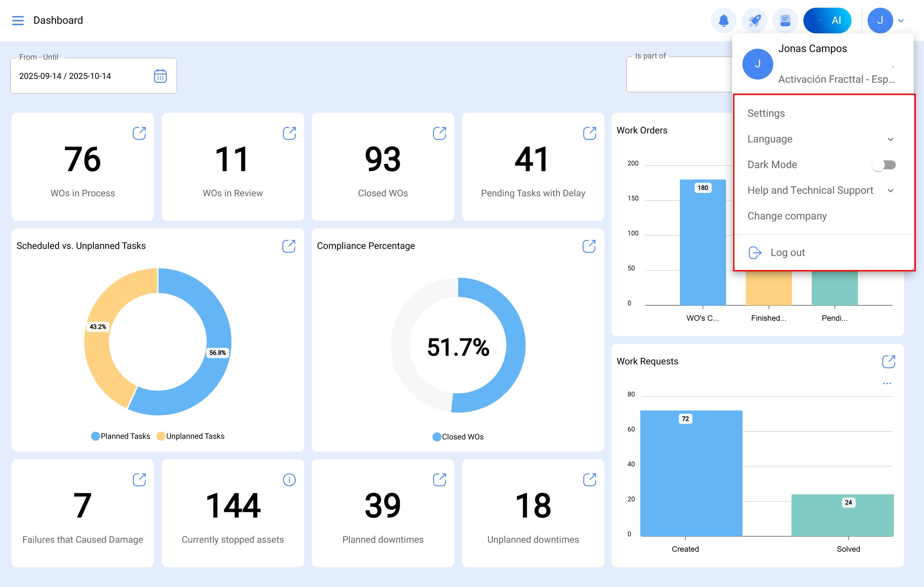
Task: Open Settings from the profile menu
Action: 766,113
